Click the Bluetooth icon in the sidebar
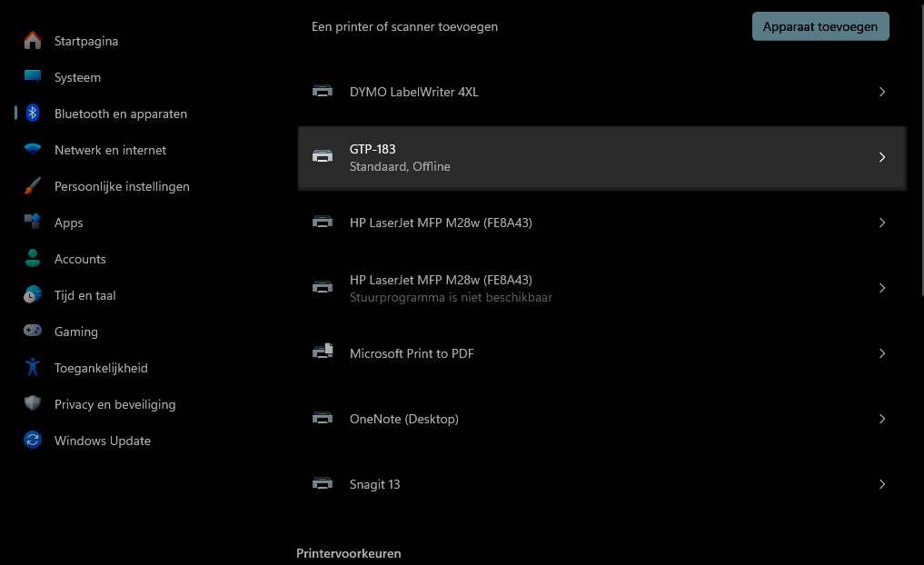The image size is (924, 565). [x=33, y=114]
